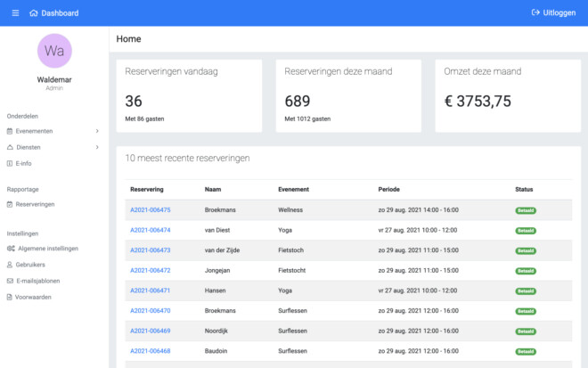Click the Uitloggen logout icon
Image resolution: width=588 pixels, height=368 pixels.
click(x=536, y=12)
